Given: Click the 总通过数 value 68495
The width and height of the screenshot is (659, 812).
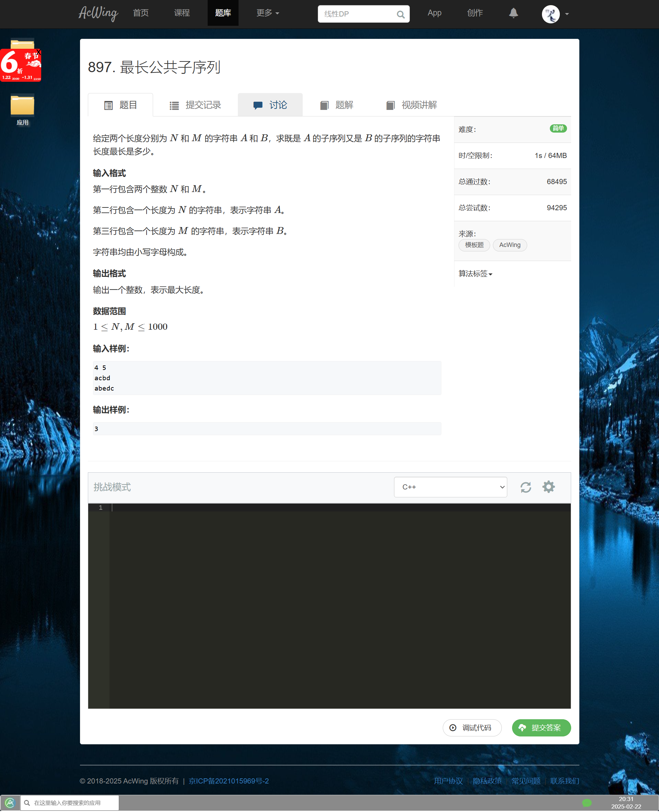Looking at the screenshot, I should point(556,182).
